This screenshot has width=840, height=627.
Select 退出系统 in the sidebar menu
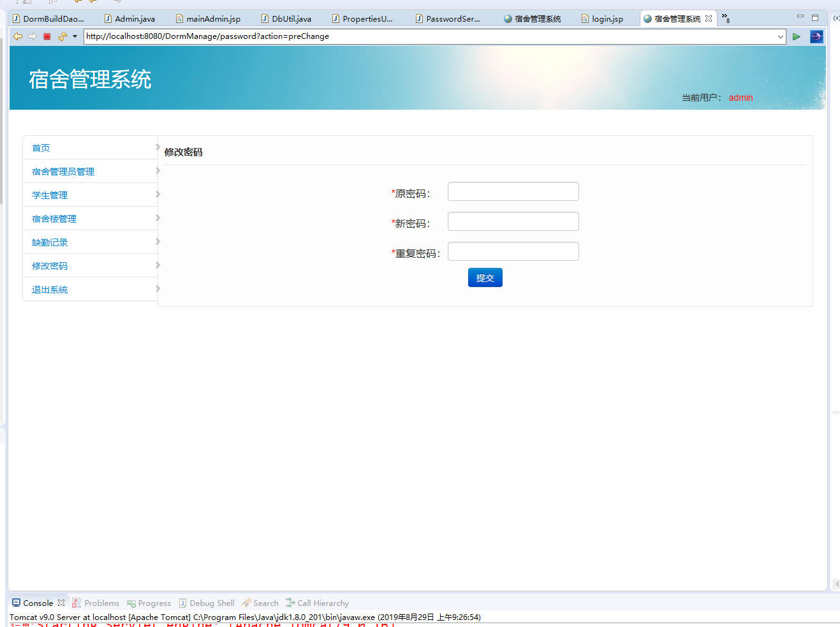point(49,289)
